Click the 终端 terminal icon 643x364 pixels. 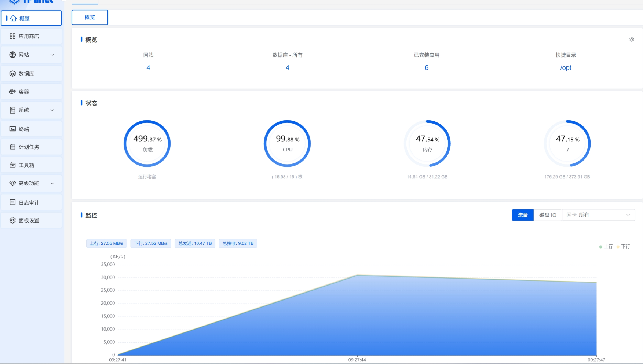pos(12,129)
